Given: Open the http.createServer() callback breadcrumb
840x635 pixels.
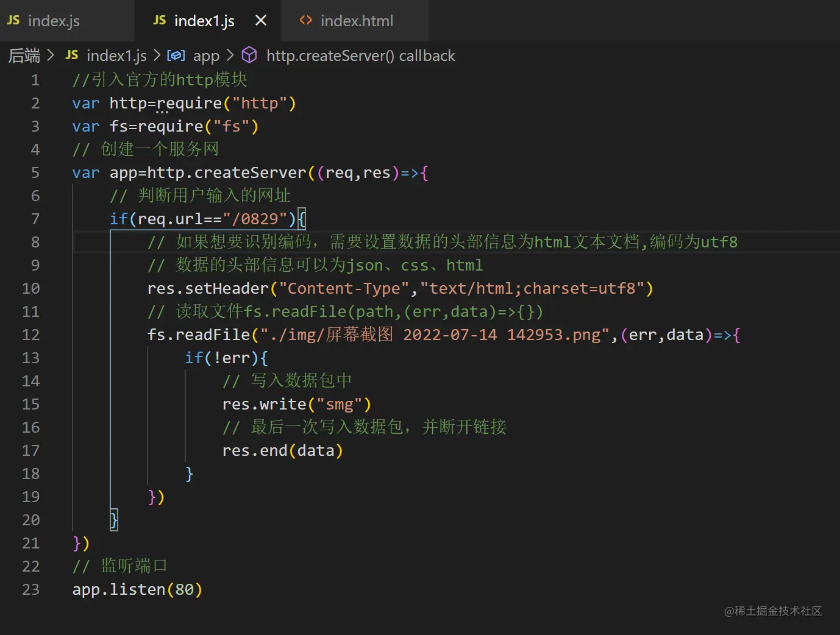Looking at the screenshot, I should pyautogui.click(x=361, y=56).
